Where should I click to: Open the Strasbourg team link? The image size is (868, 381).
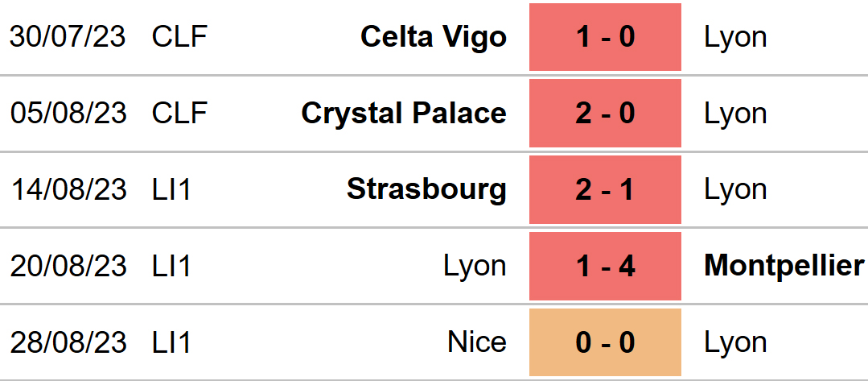click(x=426, y=189)
